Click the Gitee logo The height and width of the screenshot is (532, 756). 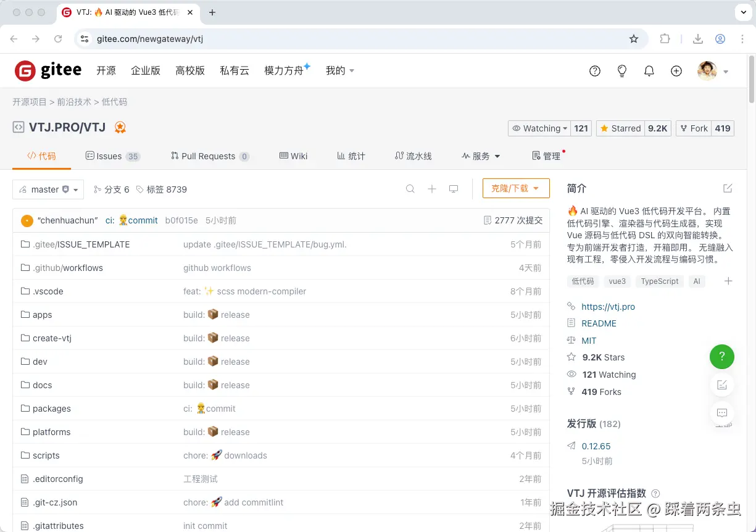pos(48,71)
